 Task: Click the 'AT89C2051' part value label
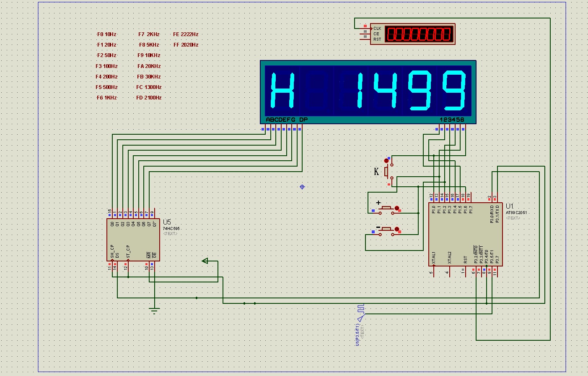516,213
